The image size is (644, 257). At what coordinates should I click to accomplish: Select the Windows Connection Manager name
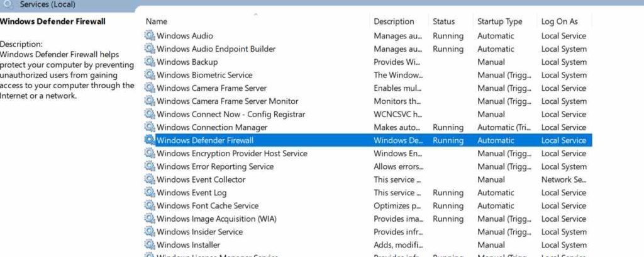pyautogui.click(x=212, y=127)
